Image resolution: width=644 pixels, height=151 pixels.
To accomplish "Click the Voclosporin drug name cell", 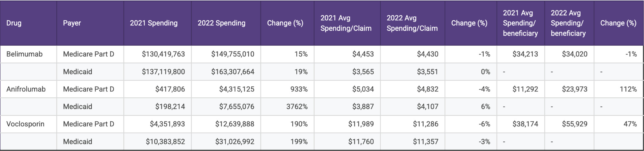I will click(x=25, y=124).
